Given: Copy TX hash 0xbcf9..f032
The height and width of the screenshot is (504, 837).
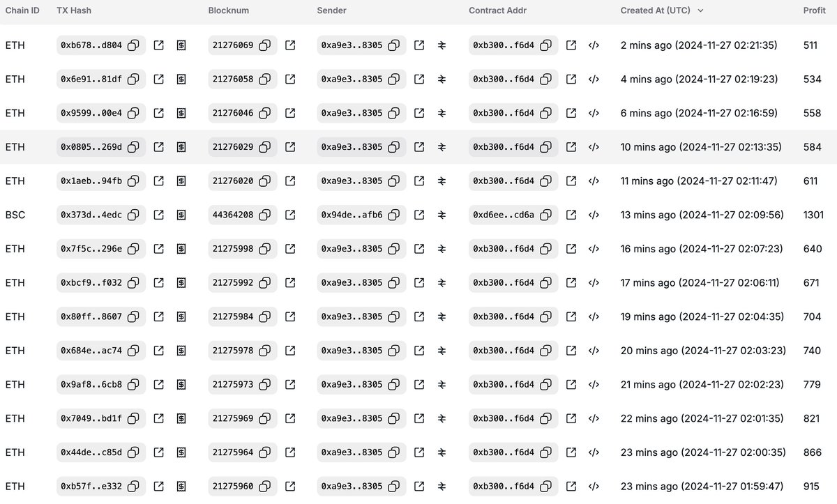Looking at the screenshot, I should (x=133, y=283).
